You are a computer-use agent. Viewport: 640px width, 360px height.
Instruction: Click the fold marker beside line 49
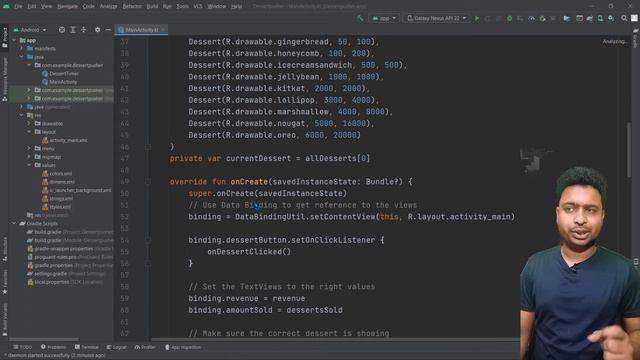[148, 182]
